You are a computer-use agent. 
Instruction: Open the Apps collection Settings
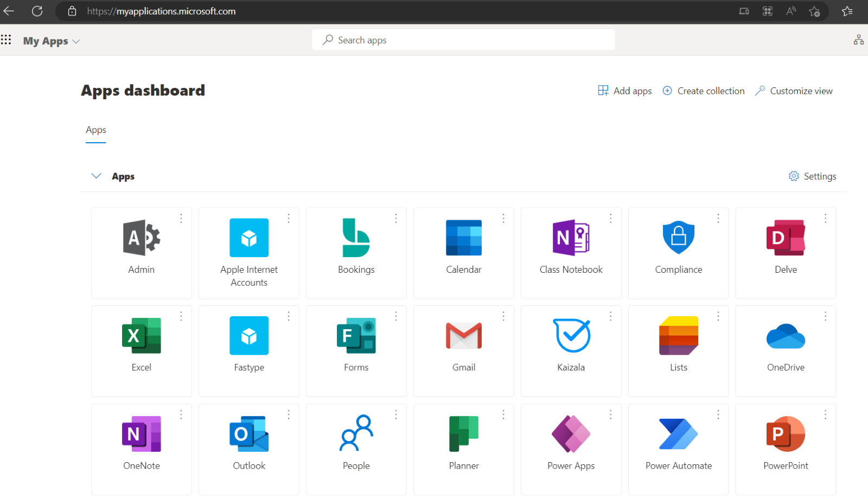click(x=812, y=176)
